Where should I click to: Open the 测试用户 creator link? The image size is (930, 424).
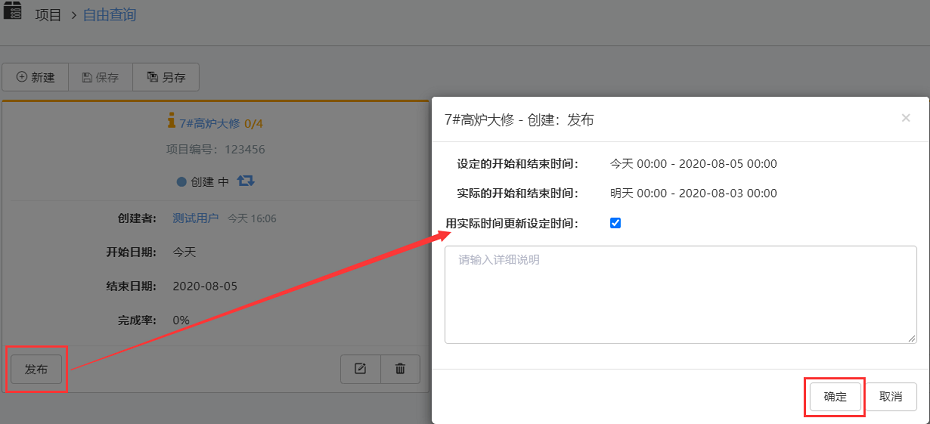[x=196, y=218]
